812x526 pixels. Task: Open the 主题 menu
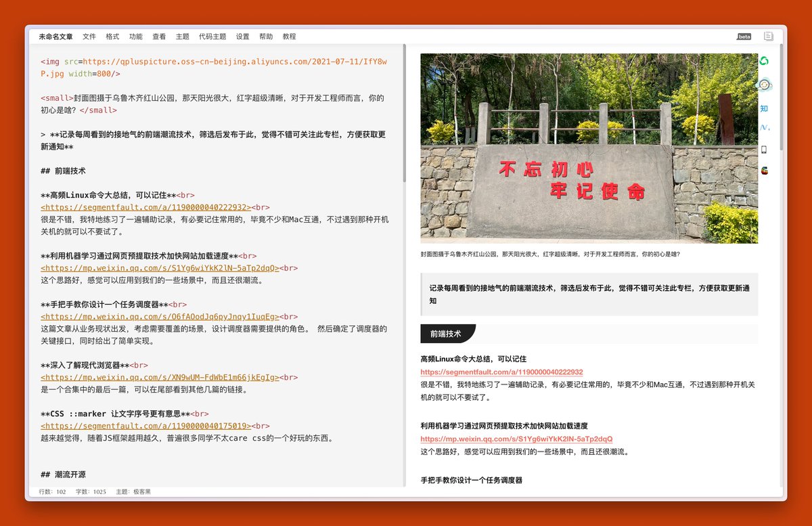tap(183, 37)
